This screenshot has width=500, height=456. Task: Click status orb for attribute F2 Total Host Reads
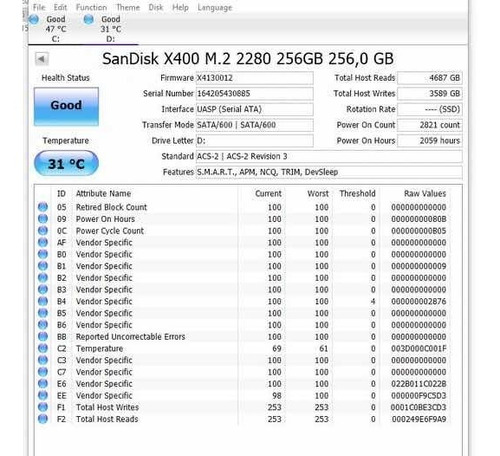pos(43,419)
